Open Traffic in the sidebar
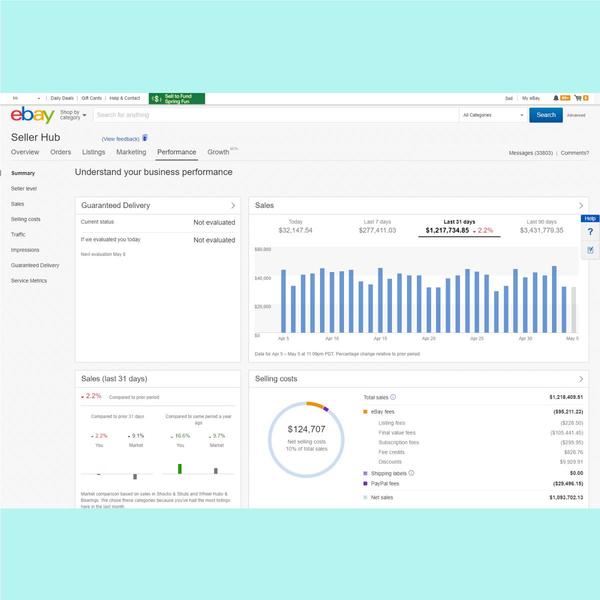Screen dimensions: 600x600 coord(18,235)
